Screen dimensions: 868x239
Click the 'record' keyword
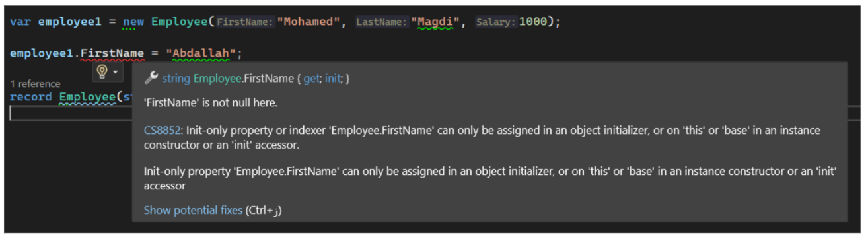tap(31, 97)
